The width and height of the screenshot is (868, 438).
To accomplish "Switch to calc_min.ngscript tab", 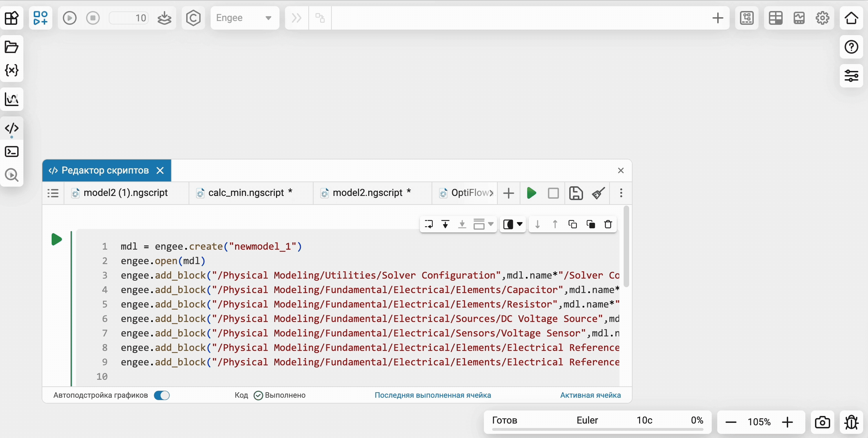I will click(x=246, y=193).
